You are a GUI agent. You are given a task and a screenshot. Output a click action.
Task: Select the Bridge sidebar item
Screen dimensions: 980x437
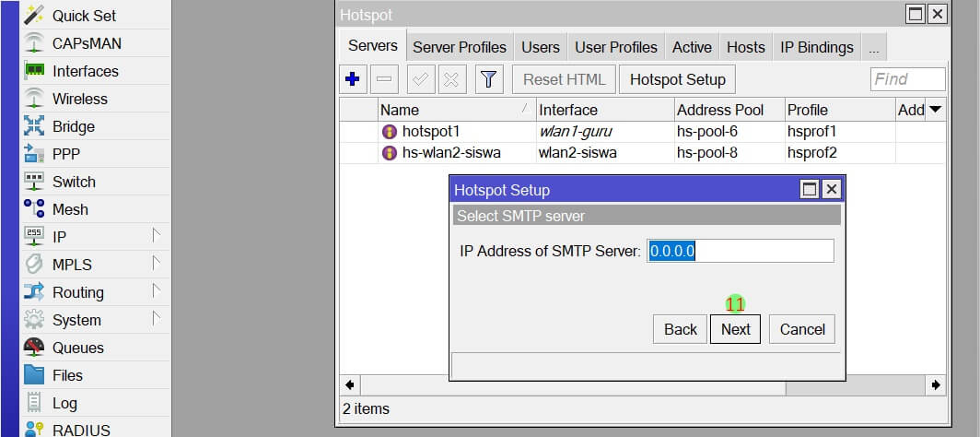point(73,126)
